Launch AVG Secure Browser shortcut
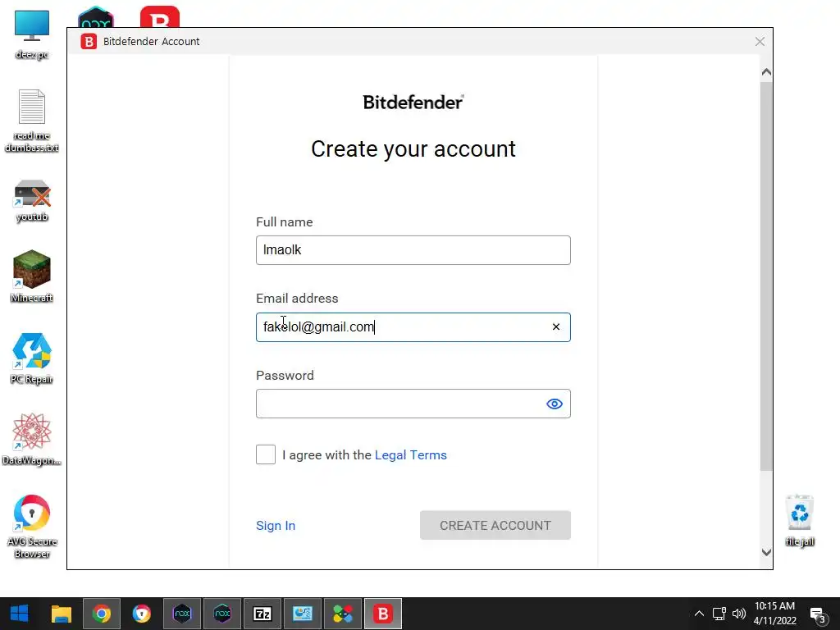Viewport: 840px width, 630px height. pos(32,526)
